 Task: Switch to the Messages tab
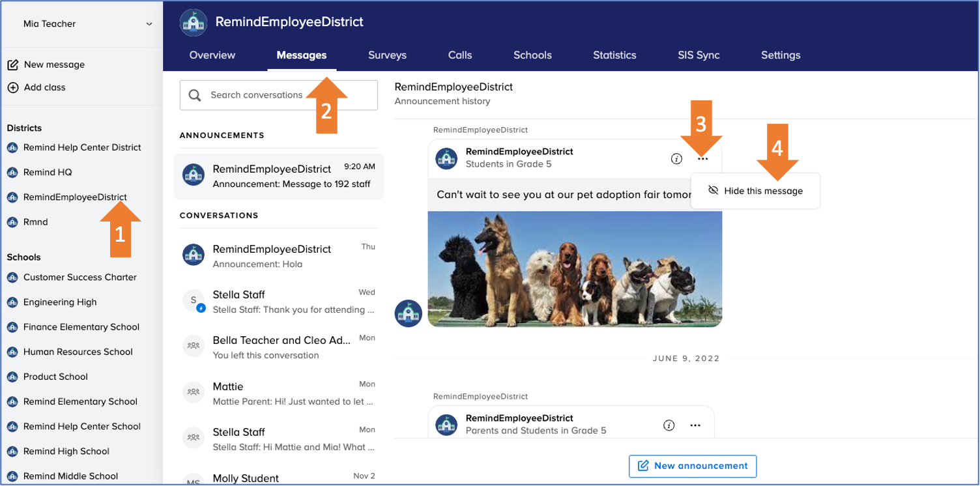302,55
